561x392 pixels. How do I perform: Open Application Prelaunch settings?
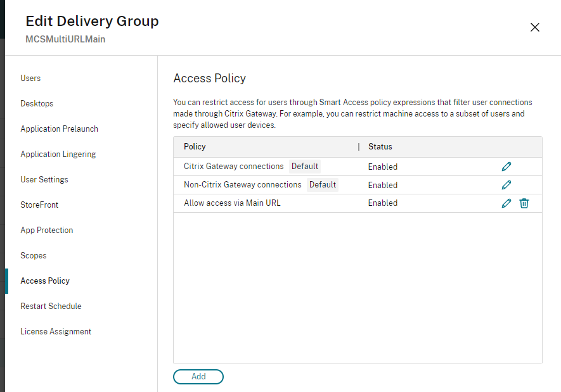(59, 129)
